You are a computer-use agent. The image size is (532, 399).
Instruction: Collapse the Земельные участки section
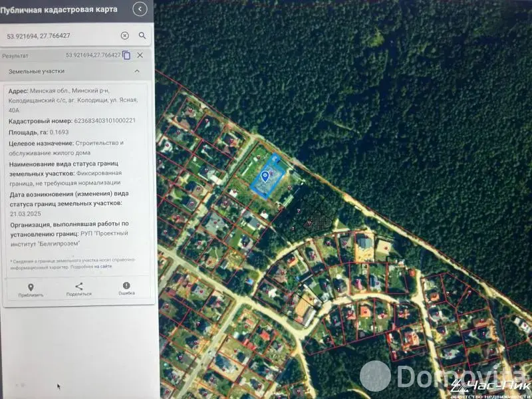[x=137, y=71]
